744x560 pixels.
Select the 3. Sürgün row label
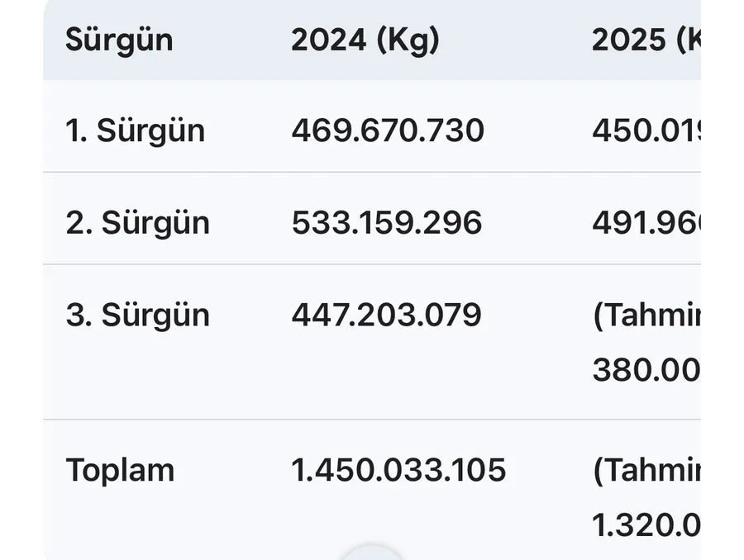coord(137,316)
